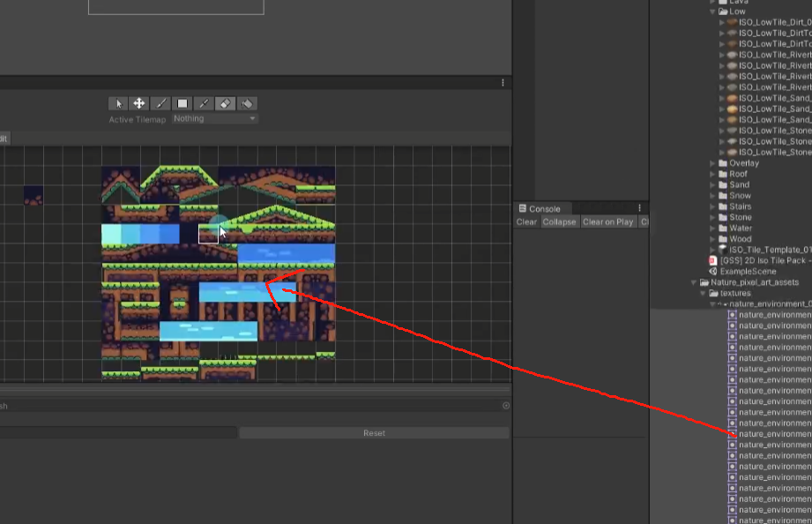
Task: Choose the Box Fill tool
Action: (x=181, y=103)
